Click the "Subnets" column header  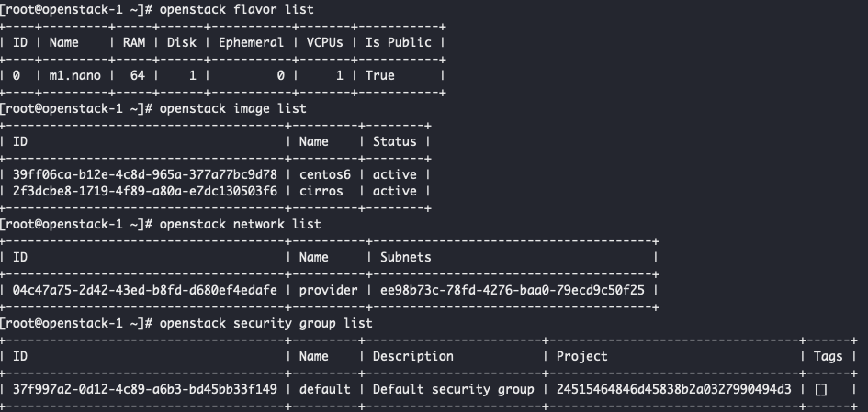[x=405, y=257]
